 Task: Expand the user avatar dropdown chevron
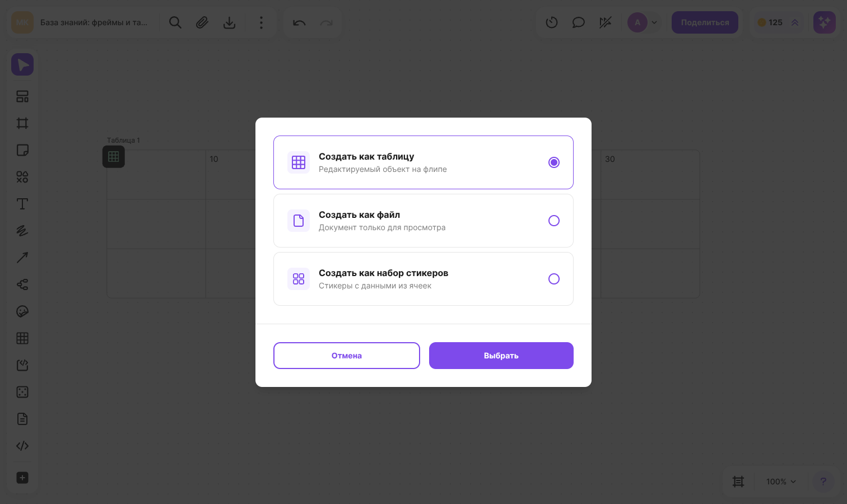654,23
